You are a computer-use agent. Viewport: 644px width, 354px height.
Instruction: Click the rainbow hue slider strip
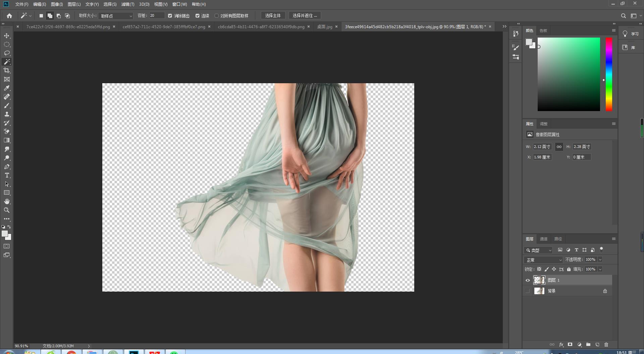click(609, 74)
